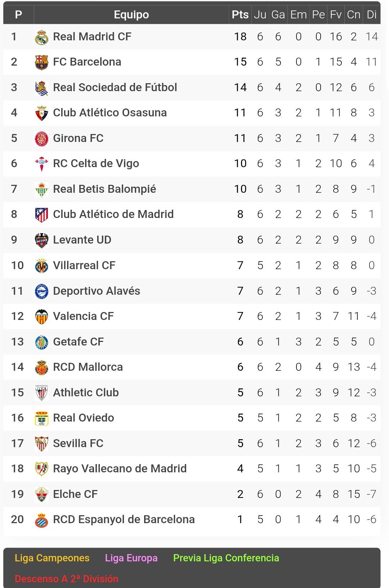
Task: Click the Descenso A 2ª División legend
Action: [67, 579]
